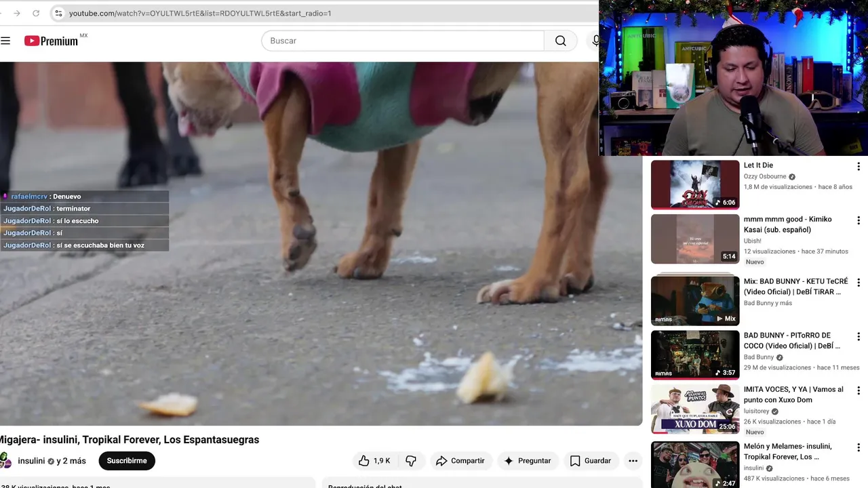This screenshot has height=488, width=868.
Task: Open Ubish! channel name
Action: tap(753, 241)
